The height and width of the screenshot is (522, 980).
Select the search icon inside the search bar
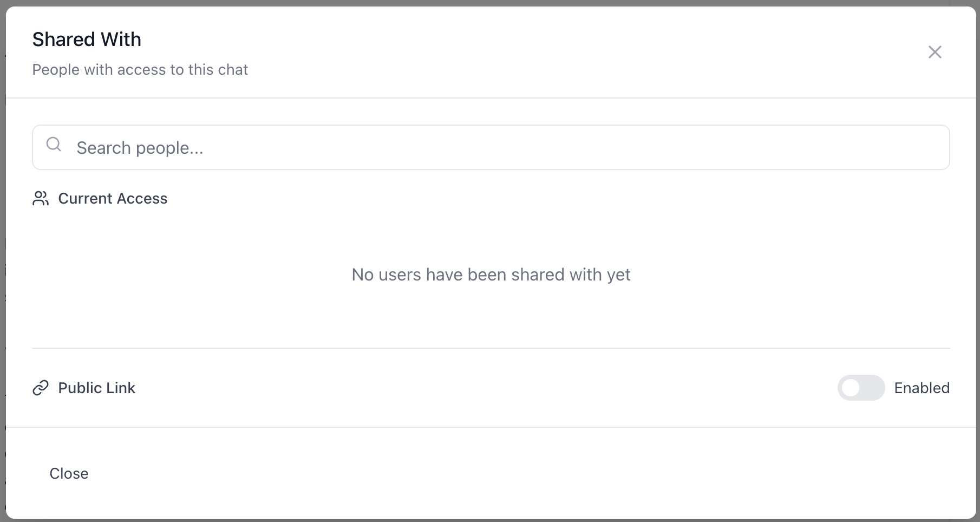pyautogui.click(x=54, y=145)
